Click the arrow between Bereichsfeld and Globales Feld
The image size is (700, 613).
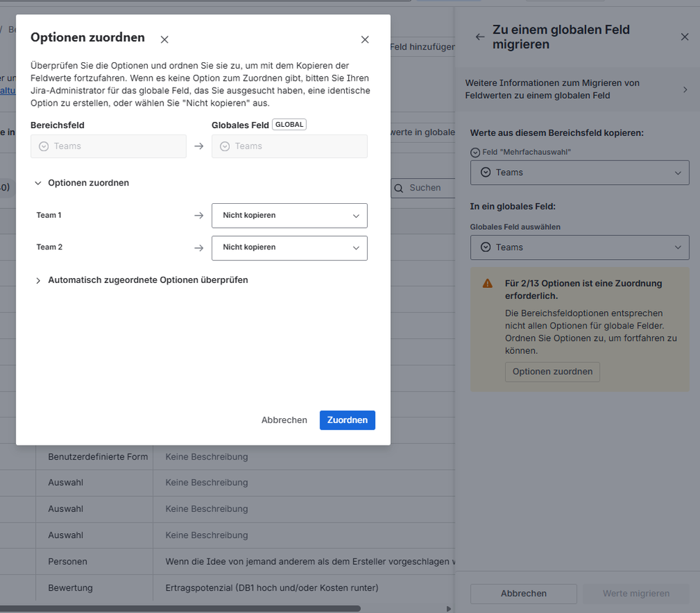[199, 146]
